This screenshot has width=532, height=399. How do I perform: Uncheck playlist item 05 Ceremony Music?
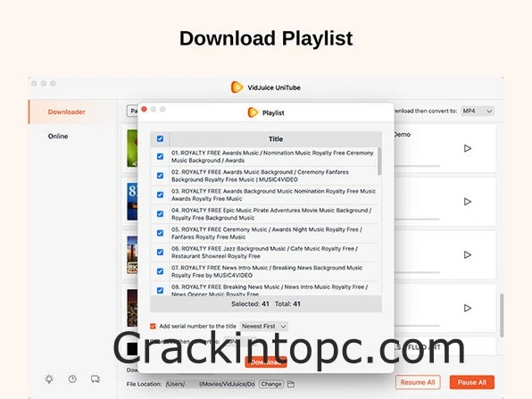(160, 233)
